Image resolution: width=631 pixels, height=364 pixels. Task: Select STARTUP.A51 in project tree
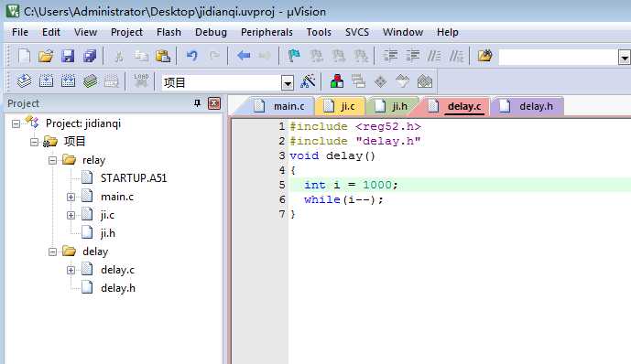click(x=134, y=178)
